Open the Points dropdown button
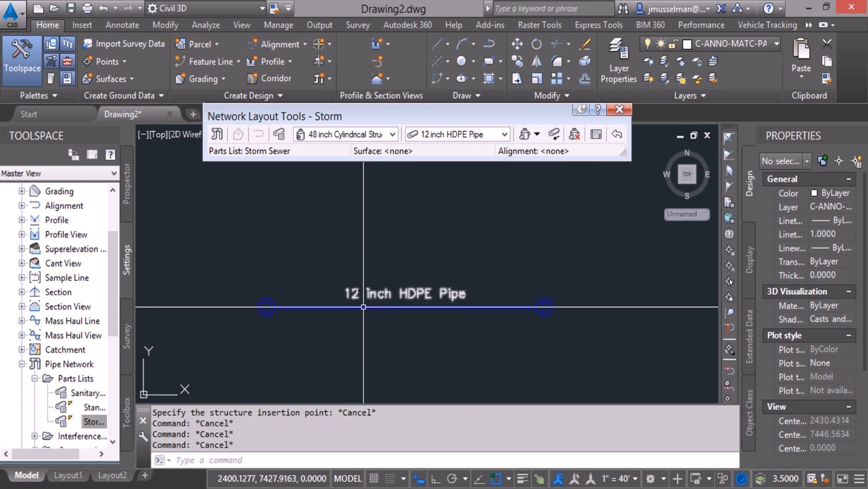This screenshot has height=489, width=868. (105, 62)
